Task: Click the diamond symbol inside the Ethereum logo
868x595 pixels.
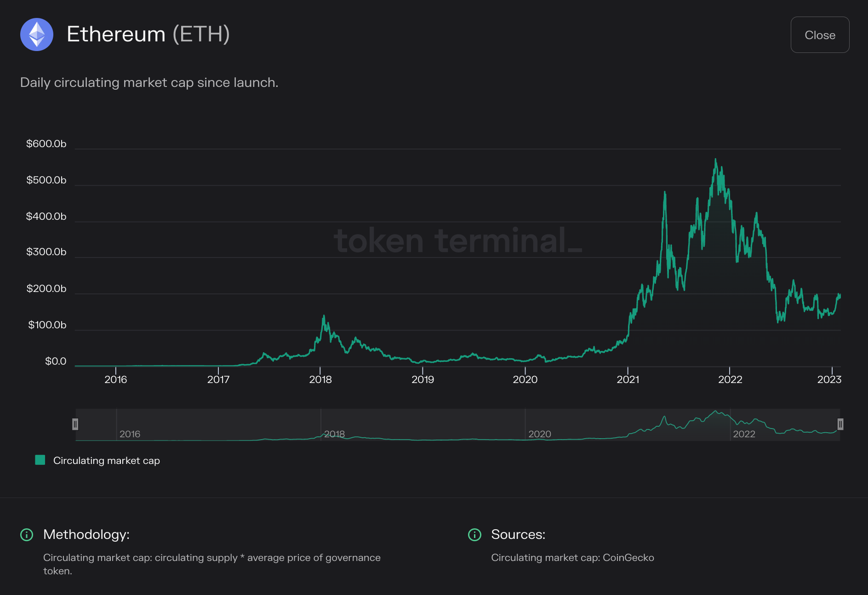Action: [x=36, y=34]
